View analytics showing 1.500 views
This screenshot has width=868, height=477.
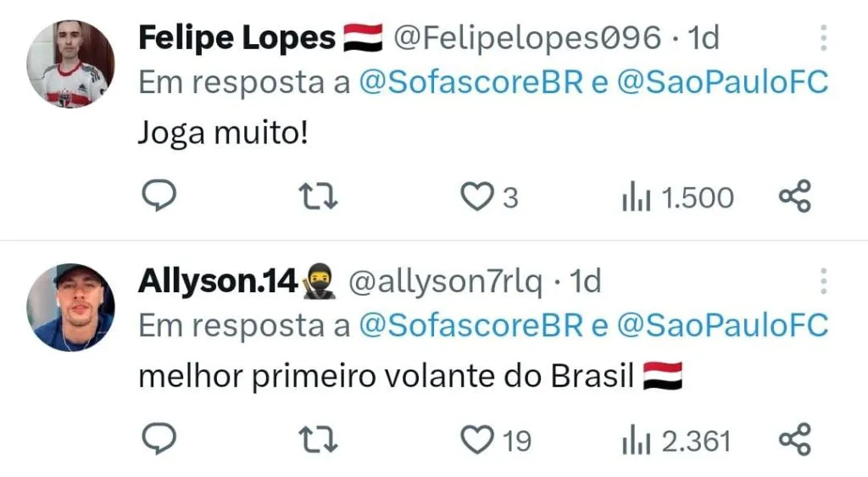(677, 197)
